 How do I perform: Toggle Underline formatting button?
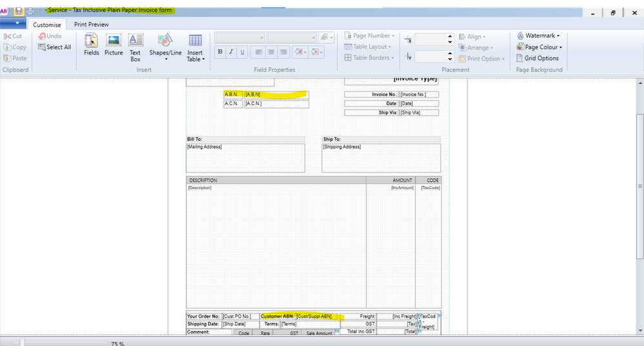click(x=242, y=52)
